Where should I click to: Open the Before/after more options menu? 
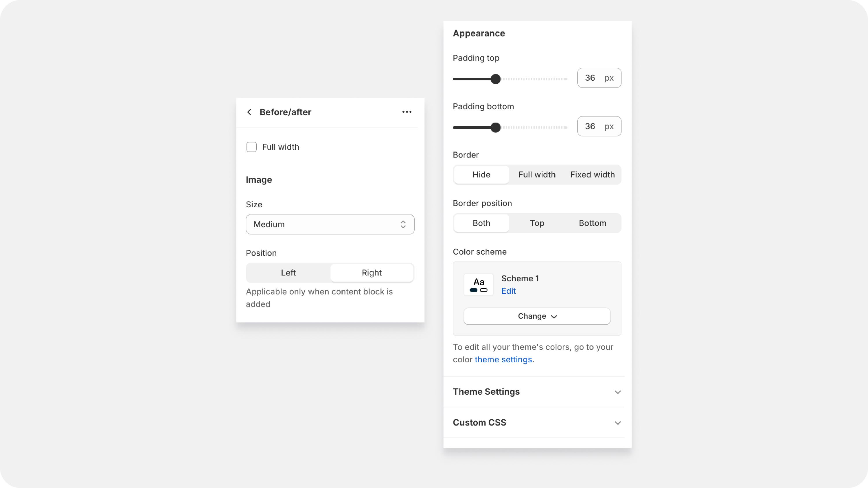(407, 112)
